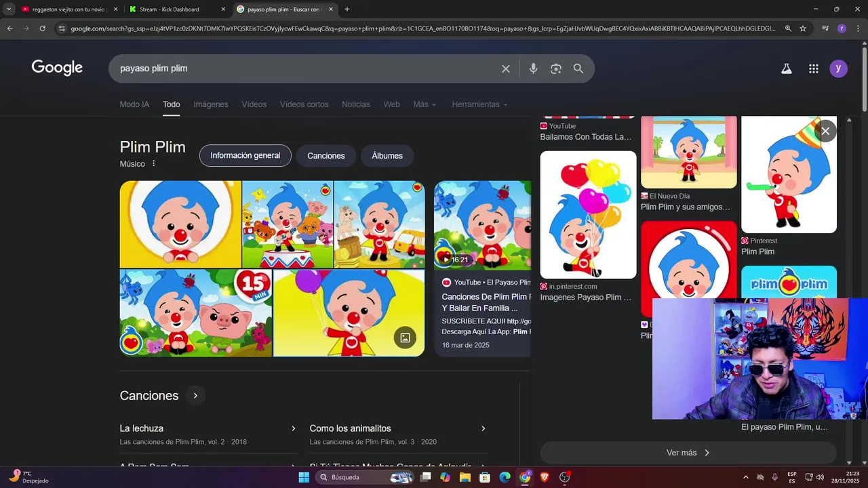Select the Álbumes chip
868x488 pixels.
387,155
